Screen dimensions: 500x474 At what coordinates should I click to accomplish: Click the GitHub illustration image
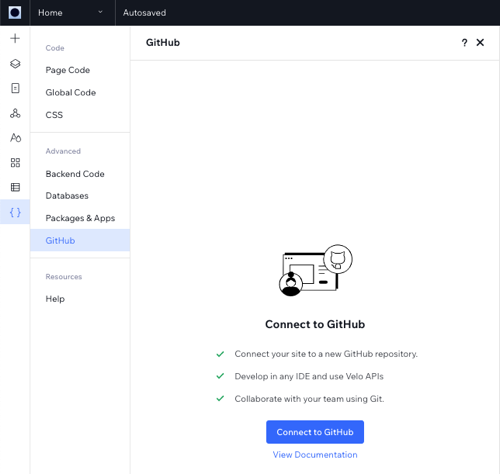pos(315,270)
